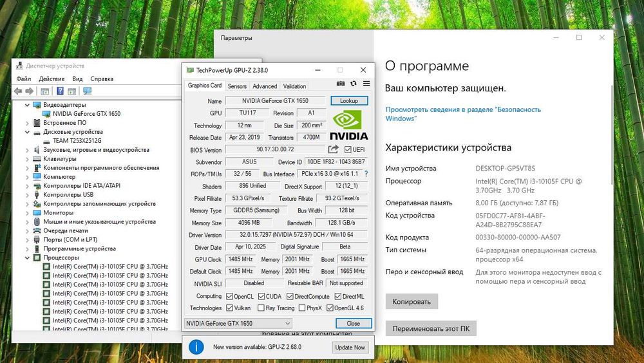Click the Update Now button

(x=350, y=347)
